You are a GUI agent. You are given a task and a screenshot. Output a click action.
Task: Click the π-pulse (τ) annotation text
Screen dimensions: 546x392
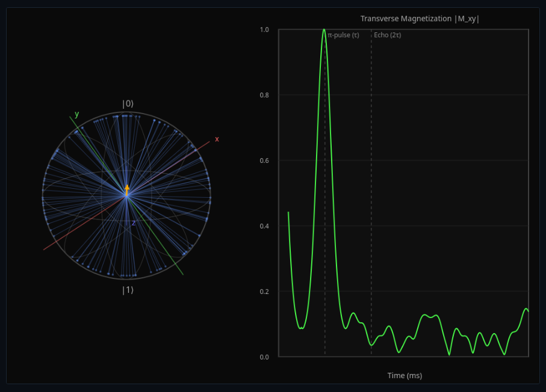click(x=344, y=35)
